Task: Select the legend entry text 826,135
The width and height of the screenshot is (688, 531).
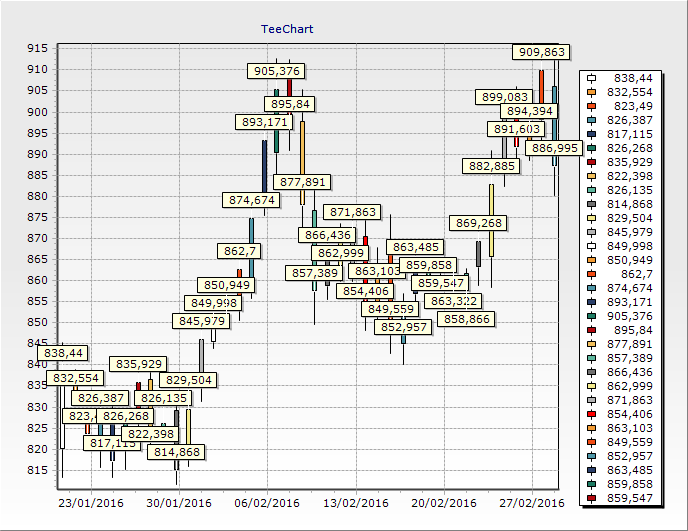Action: [x=630, y=190]
